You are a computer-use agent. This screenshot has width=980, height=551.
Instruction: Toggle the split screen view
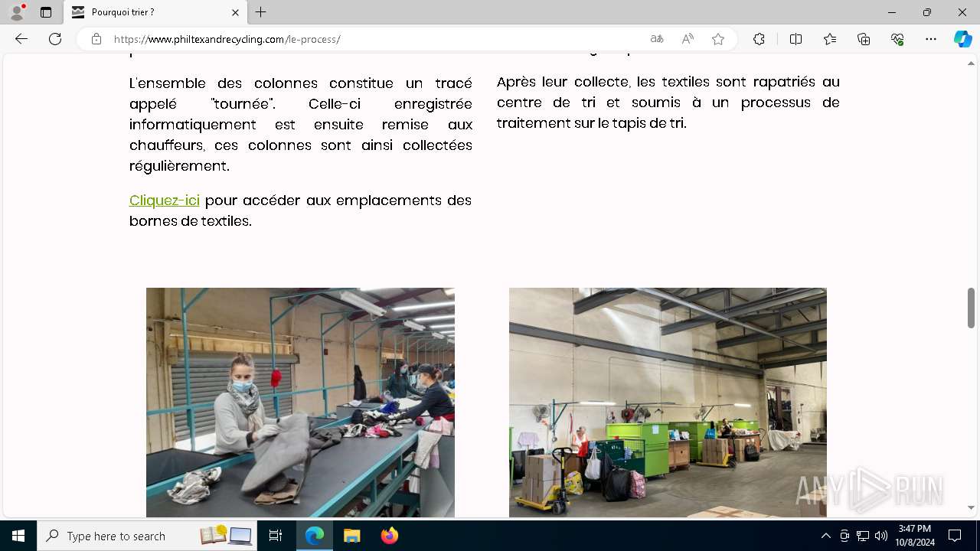coord(795,39)
